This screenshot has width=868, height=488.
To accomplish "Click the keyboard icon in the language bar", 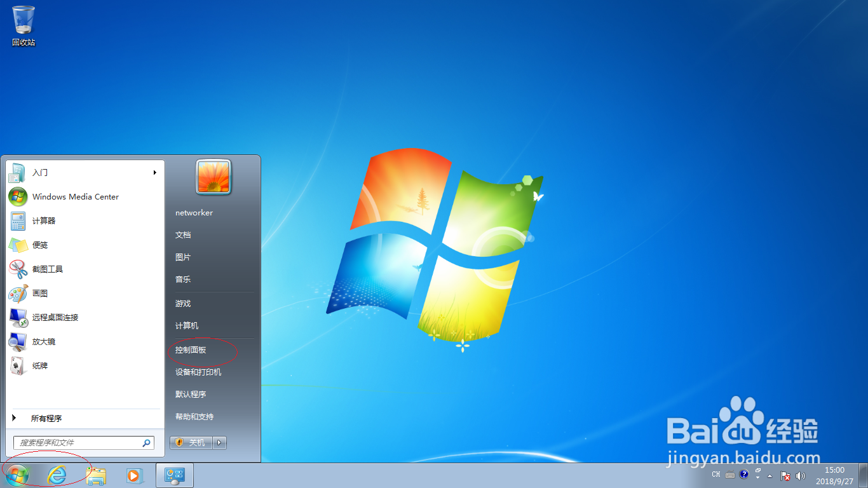I will pos(730,475).
